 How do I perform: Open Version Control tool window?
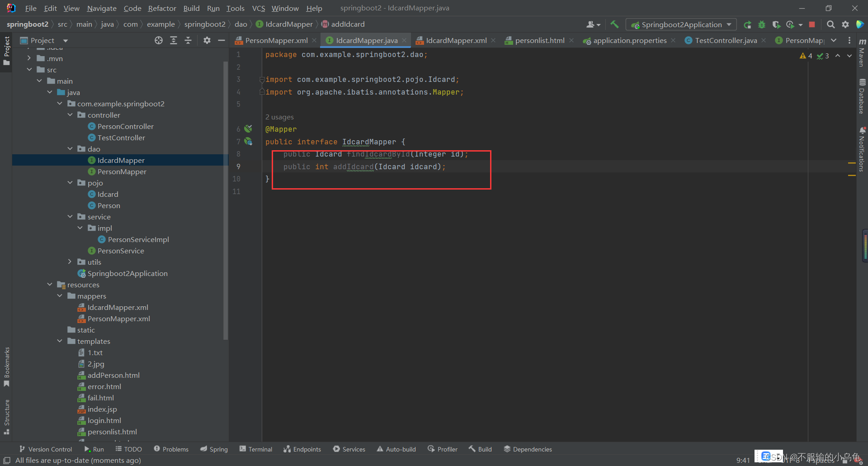pyautogui.click(x=46, y=449)
